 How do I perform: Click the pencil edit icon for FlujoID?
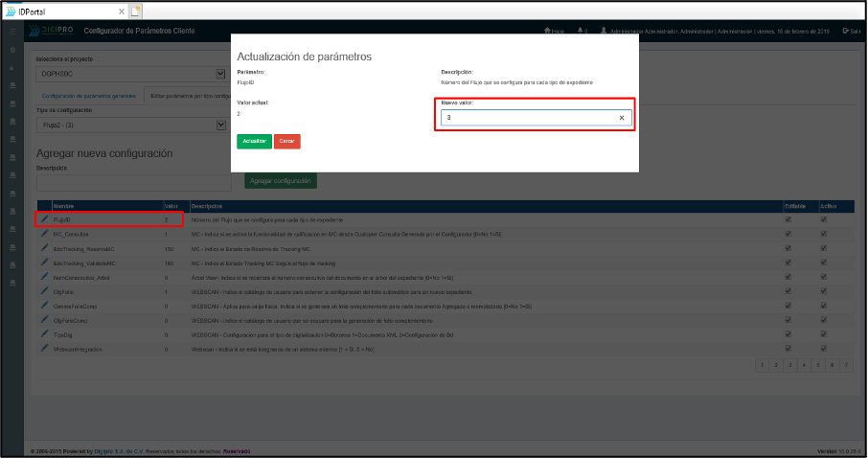(x=44, y=219)
